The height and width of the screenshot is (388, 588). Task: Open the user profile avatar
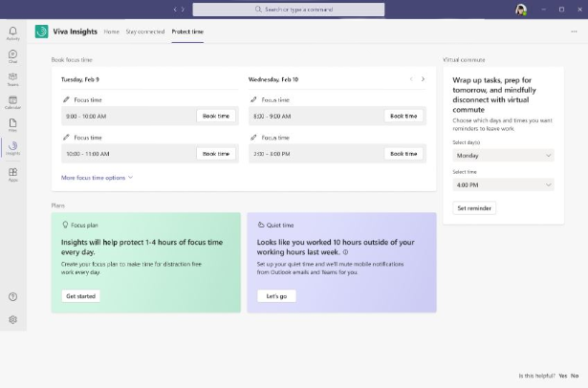(521, 10)
